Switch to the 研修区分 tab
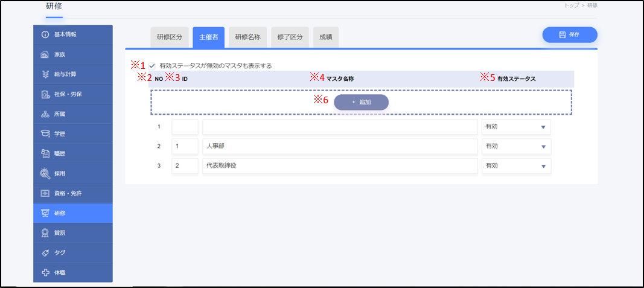Image resolution: width=644 pixels, height=288 pixels. (170, 37)
